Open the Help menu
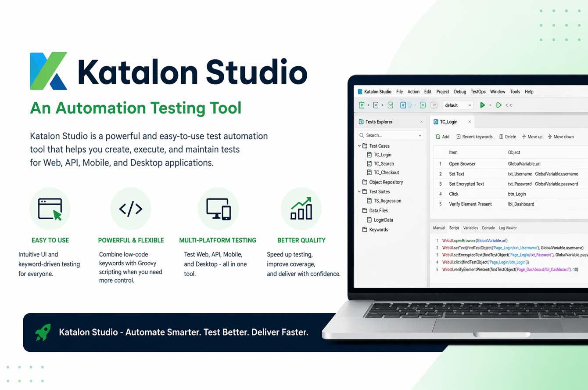The image size is (588, 390). (529, 92)
